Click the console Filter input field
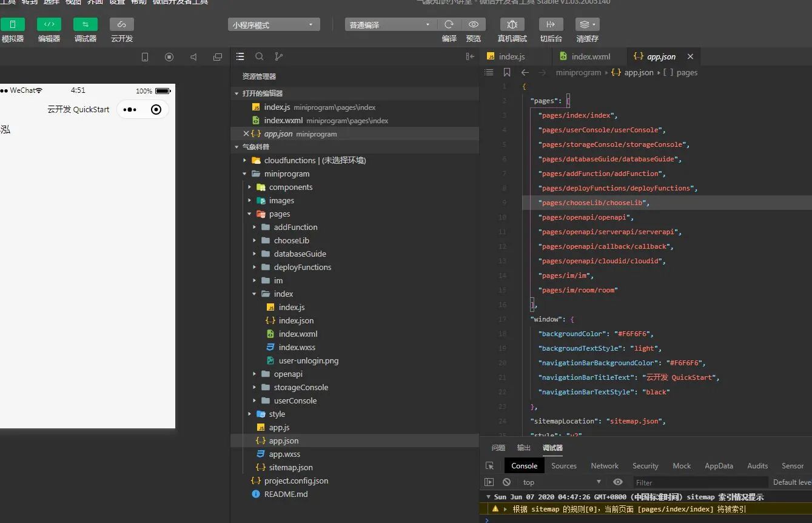 [x=699, y=482]
